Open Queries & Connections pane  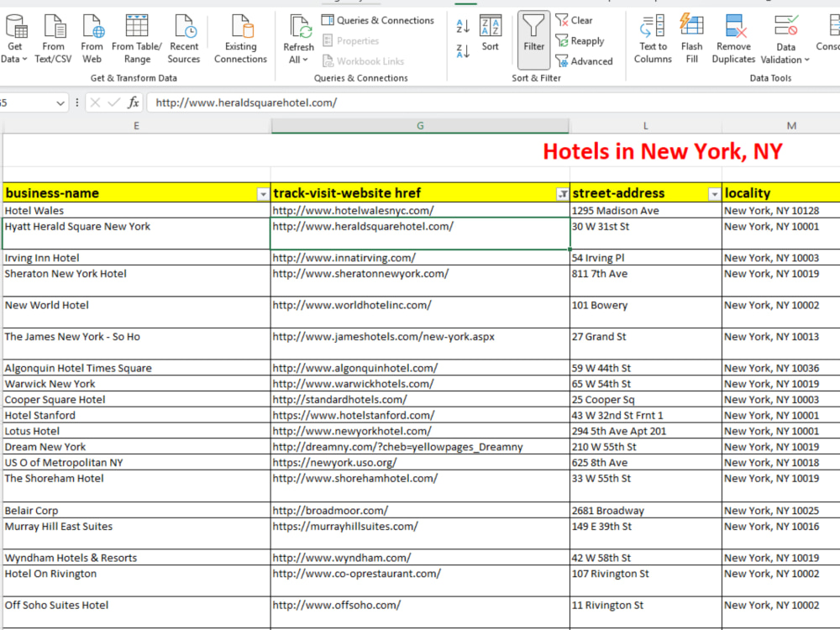378,20
